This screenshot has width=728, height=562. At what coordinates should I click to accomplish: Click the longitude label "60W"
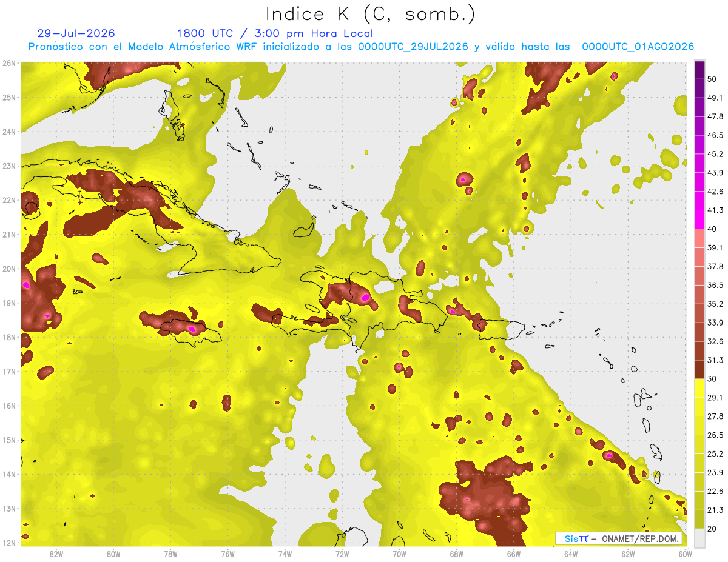pyautogui.click(x=686, y=554)
